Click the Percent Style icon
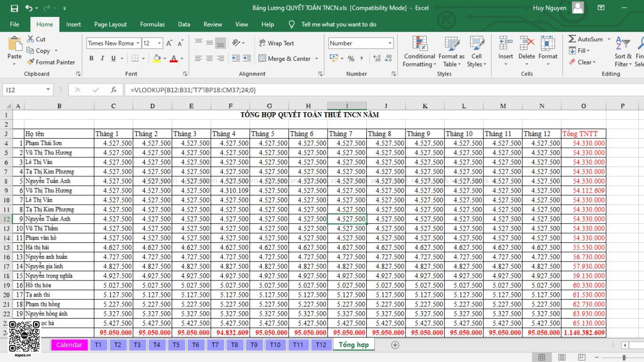Image resolution: width=644 pixels, height=362 pixels. (351, 58)
